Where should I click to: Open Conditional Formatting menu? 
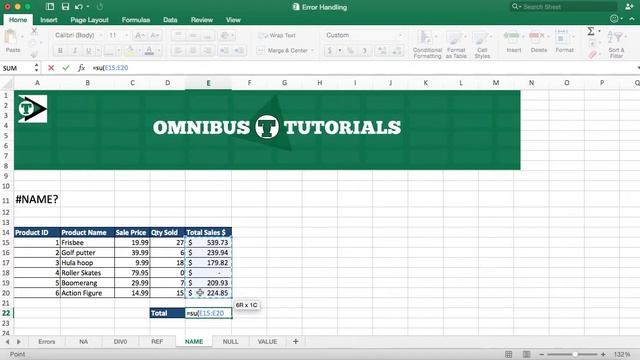tap(427, 44)
